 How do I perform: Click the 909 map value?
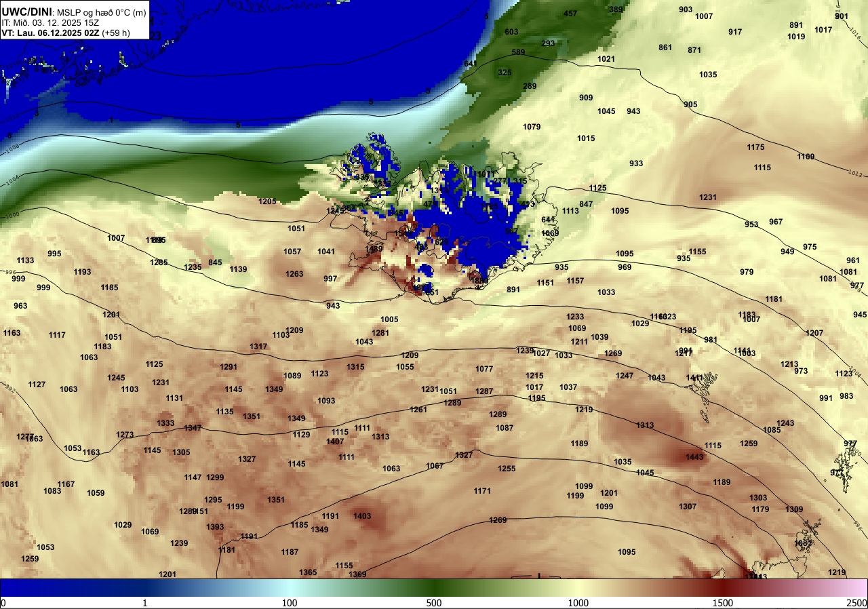tap(586, 98)
